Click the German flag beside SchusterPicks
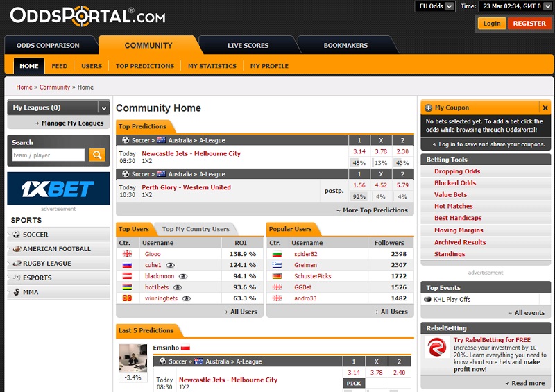 pos(277,276)
